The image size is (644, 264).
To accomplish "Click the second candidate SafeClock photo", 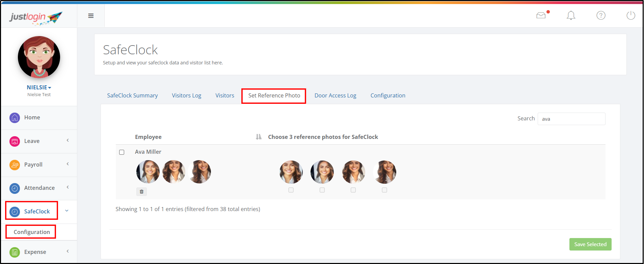I will [x=322, y=172].
